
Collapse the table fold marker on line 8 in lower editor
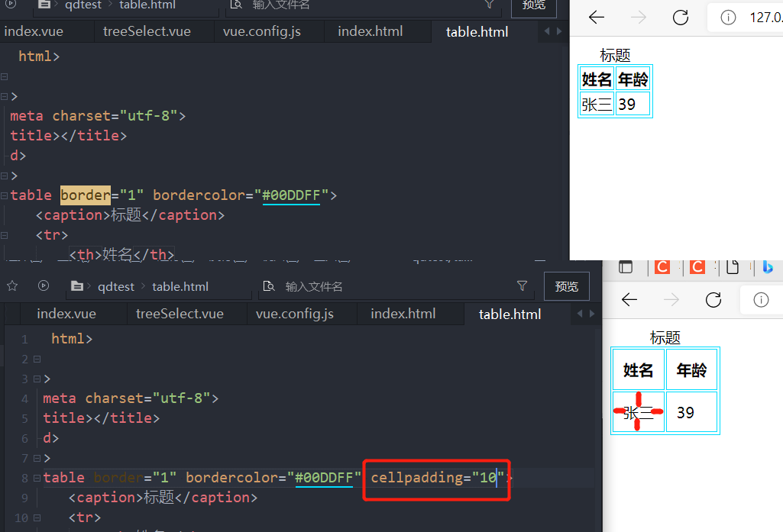coord(37,478)
